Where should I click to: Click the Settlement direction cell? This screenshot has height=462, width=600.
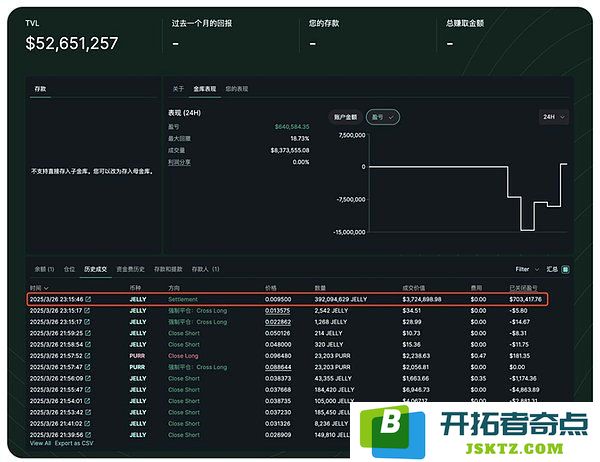click(183, 299)
